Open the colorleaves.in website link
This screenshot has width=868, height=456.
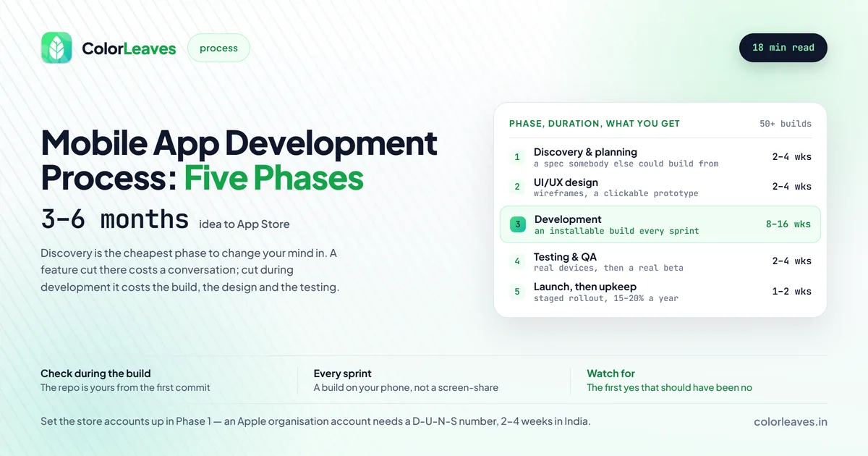point(791,422)
